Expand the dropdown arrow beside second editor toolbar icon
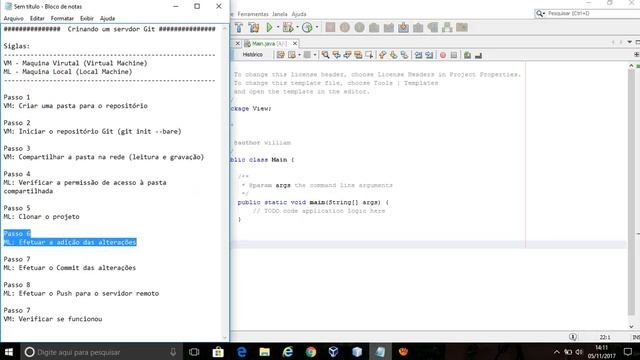This screenshot has height=360, width=640. [299, 55]
